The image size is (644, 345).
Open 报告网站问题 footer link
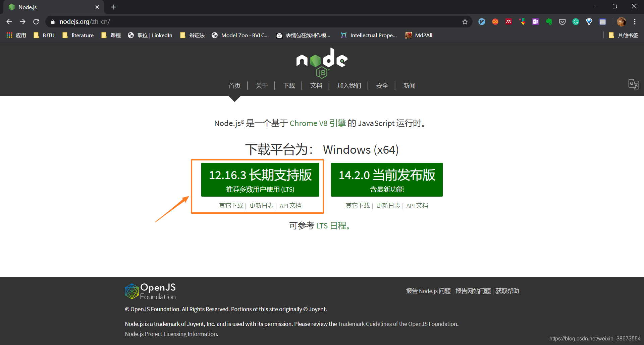coord(473,291)
